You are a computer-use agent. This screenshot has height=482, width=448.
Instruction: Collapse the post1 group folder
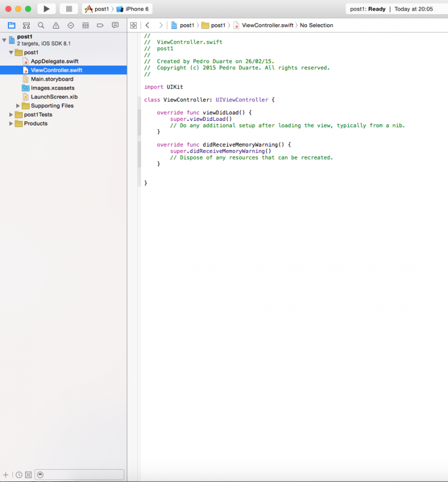coord(11,53)
